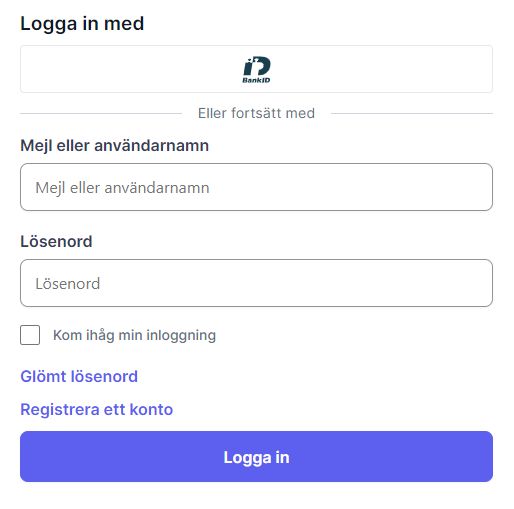The image size is (514, 509).
Task: Click the Logga in med heading
Action: coord(82,24)
